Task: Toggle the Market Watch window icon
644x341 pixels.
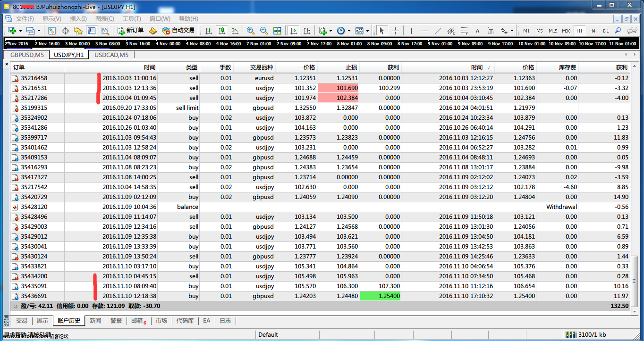Action: (52, 31)
